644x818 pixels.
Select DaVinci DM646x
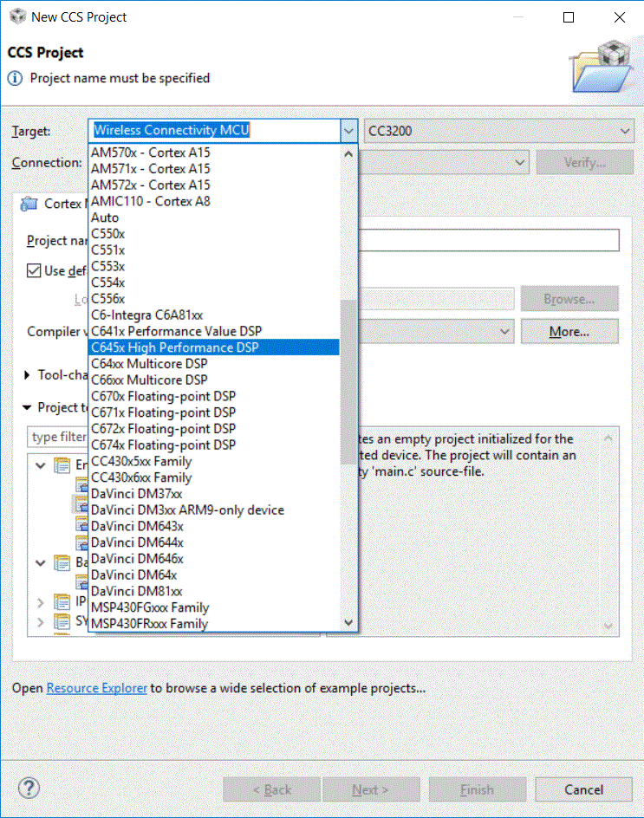pos(214,559)
